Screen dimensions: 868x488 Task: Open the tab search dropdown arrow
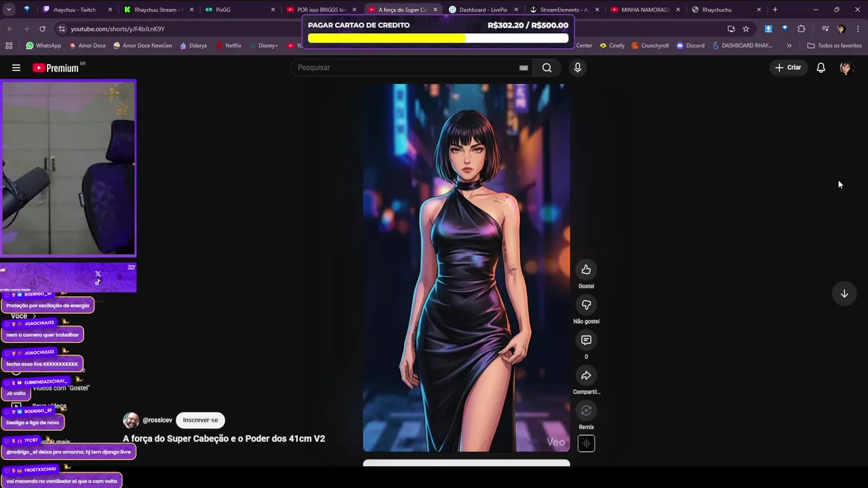[9, 9]
